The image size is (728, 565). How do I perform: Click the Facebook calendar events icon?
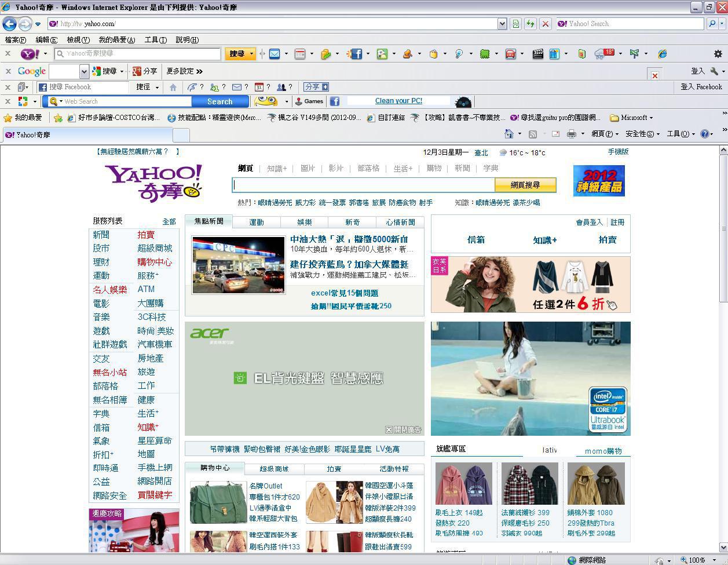[259, 87]
